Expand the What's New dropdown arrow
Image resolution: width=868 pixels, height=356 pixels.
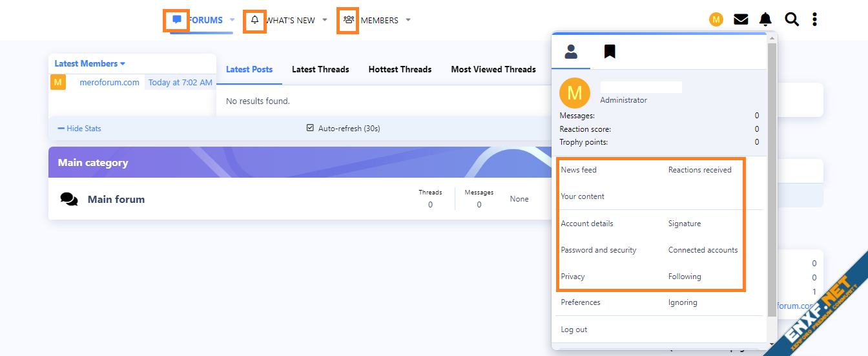(x=325, y=20)
